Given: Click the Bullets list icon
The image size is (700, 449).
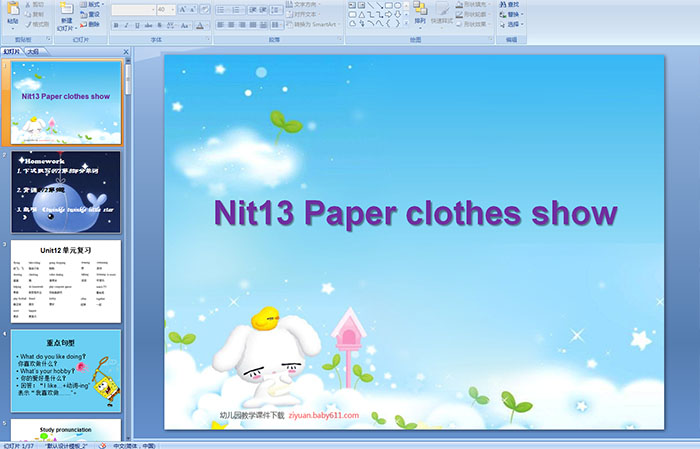Looking at the screenshot, I should pyautogui.click(x=222, y=10).
